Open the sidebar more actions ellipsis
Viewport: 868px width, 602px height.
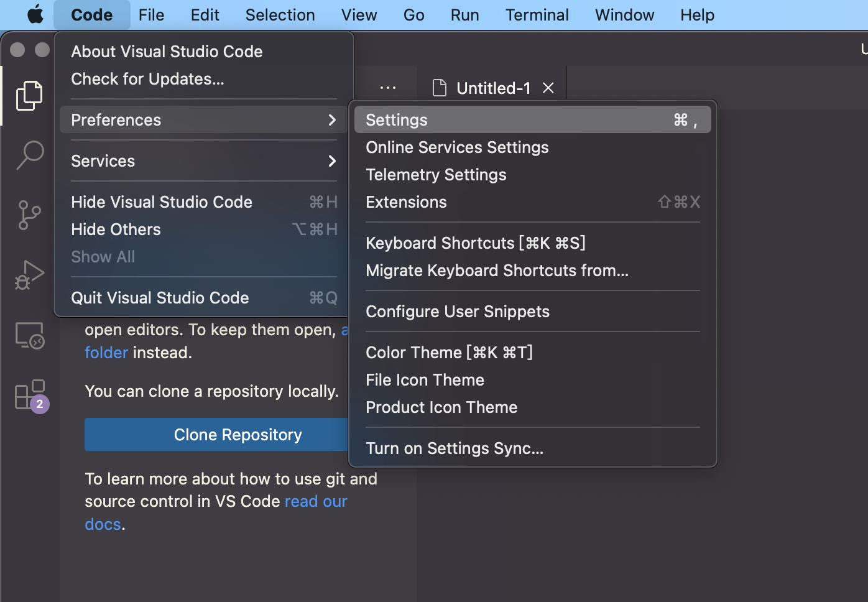tap(388, 88)
